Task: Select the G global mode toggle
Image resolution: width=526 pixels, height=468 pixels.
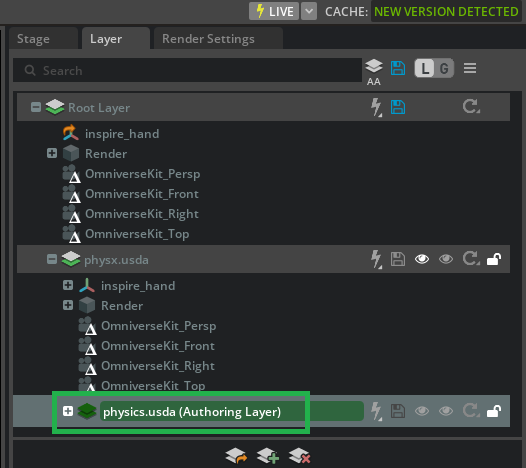Action: [x=444, y=68]
